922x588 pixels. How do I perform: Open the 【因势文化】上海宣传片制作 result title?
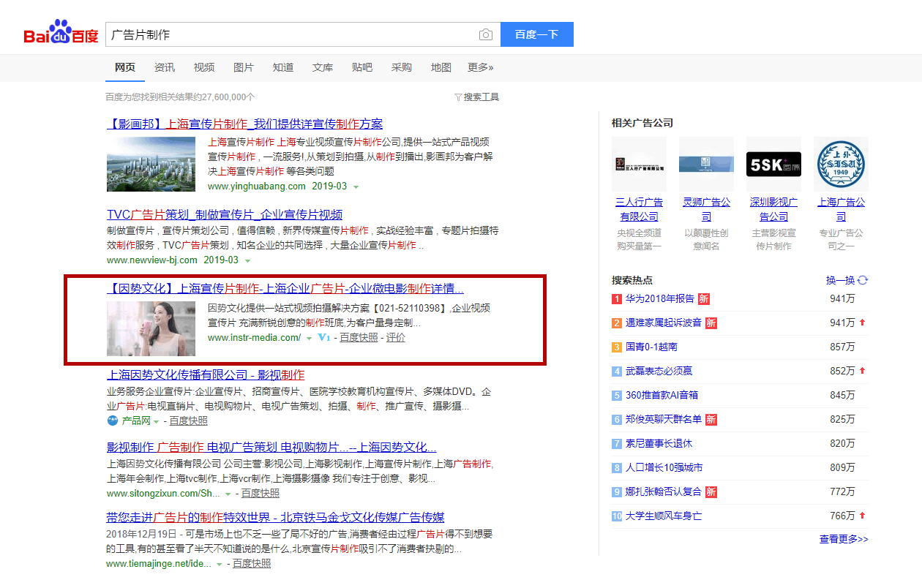pyautogui.click(x=285, y=287)
